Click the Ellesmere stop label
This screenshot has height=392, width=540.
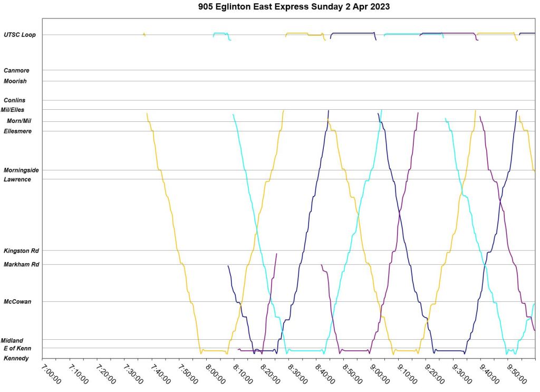(x=17, y=131)
